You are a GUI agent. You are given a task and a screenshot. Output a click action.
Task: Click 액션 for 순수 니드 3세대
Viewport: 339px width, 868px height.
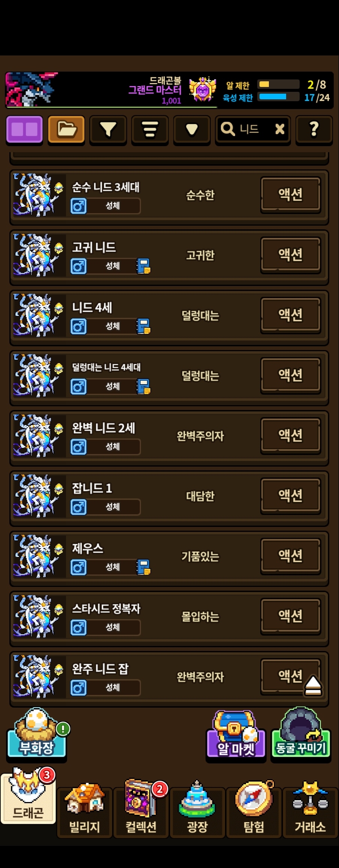(x=291, y=195)
